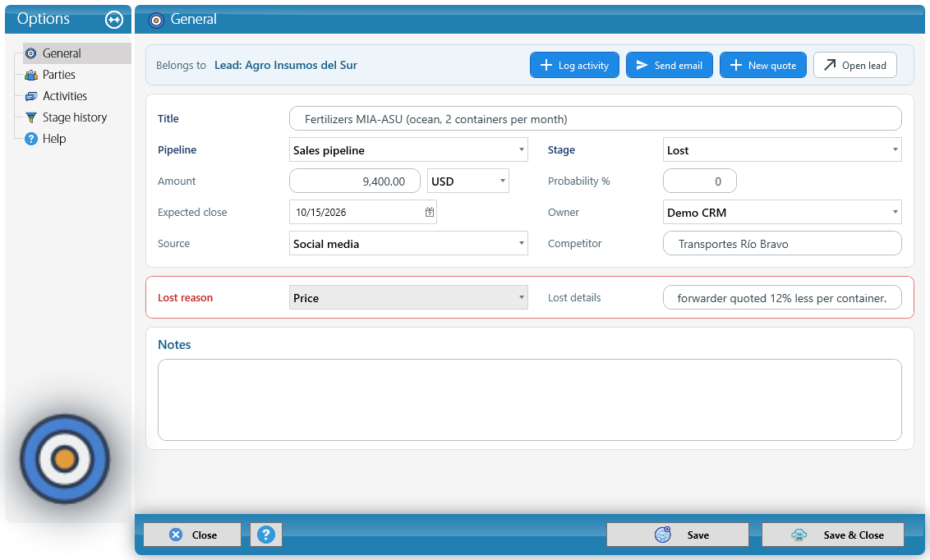Click the blue question mark help button

click(x=265, y=535)
